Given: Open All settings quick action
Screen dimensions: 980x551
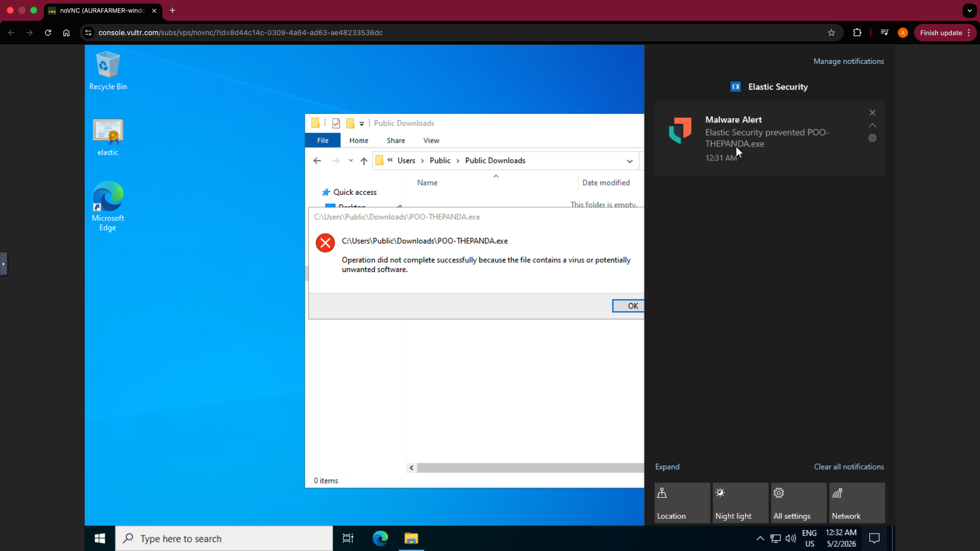Looking at the screenshot, I should (799, 503).
